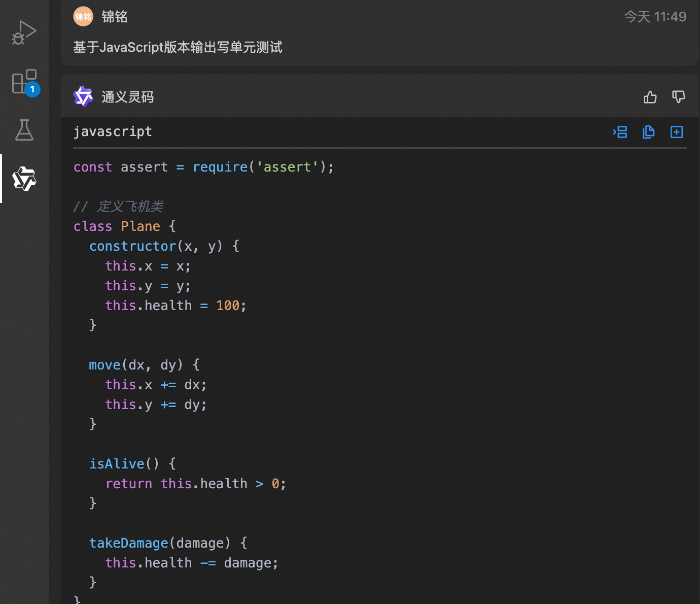Viewport: 700px width, 604px height.
Task: Click the require('assert') code line
Action: pyautogui.click(x=203, y=167)
